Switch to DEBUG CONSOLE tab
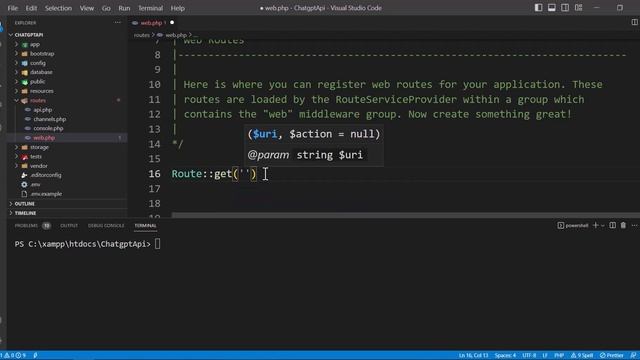640x360 pixels. coord(106,226)
